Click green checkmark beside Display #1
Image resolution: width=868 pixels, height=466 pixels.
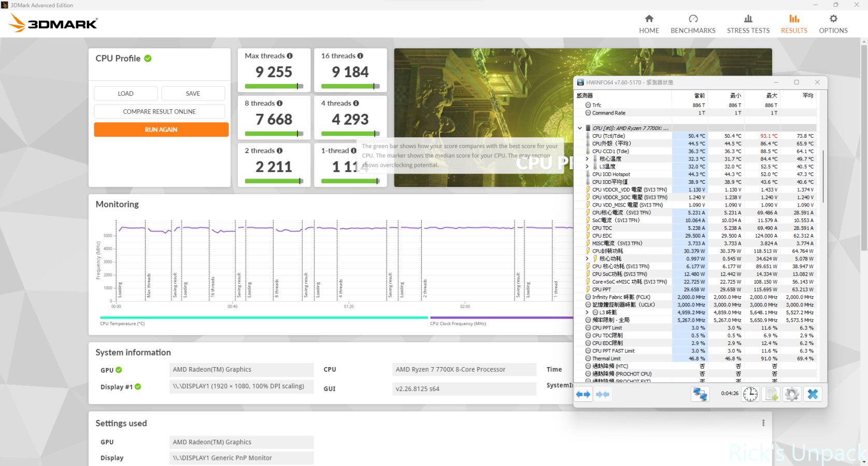pyautogui.click(x=138, y=387)
